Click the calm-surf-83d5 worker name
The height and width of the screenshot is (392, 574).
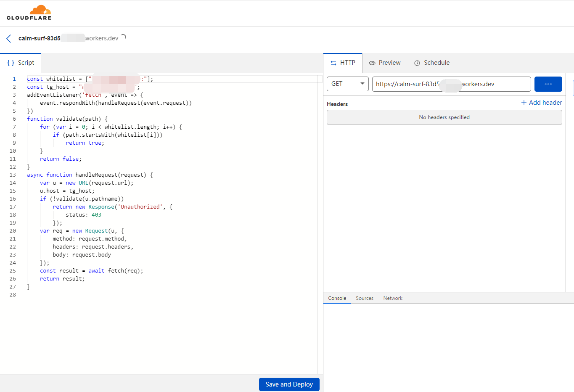[x=40, y=38]
